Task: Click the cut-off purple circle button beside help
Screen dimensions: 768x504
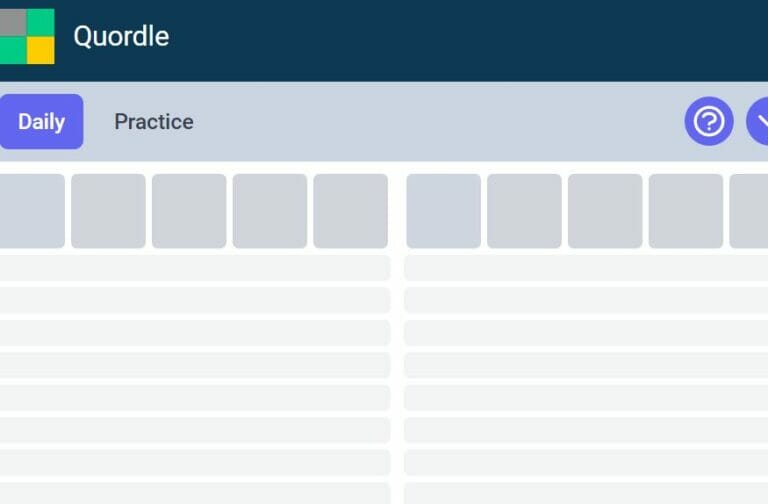Action: pyautogui.click(x=757, y=121)
